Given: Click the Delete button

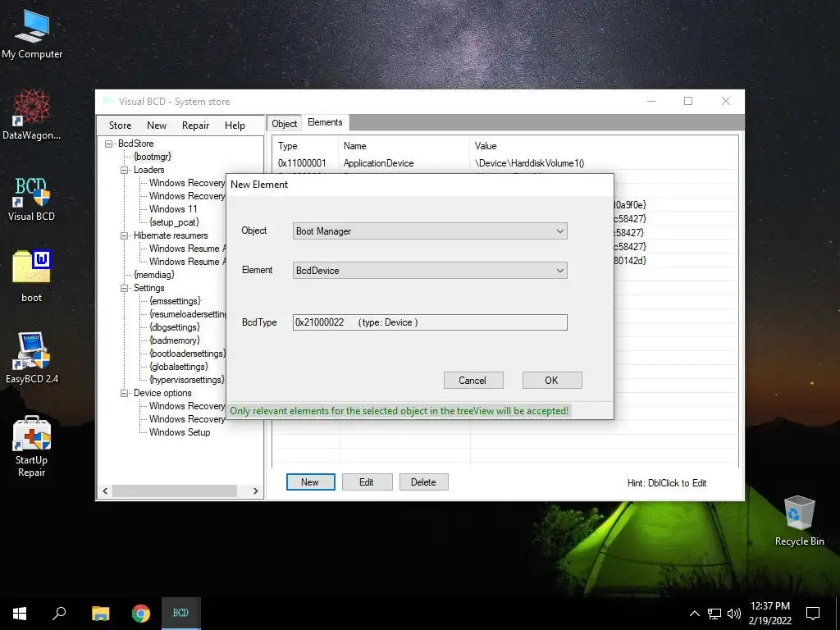Looking at the screenshot, I should pyautogui.click(x=423, y=482).
